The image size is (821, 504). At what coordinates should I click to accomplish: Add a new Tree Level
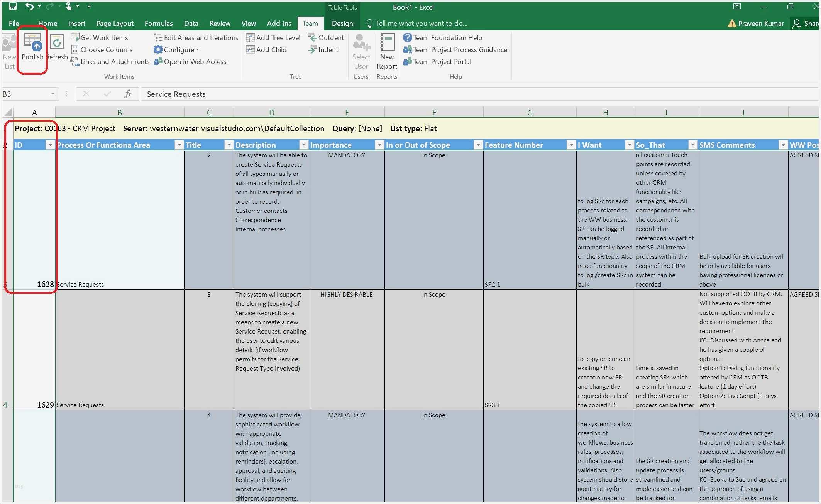pyautogui.click(x=277, y=37)
